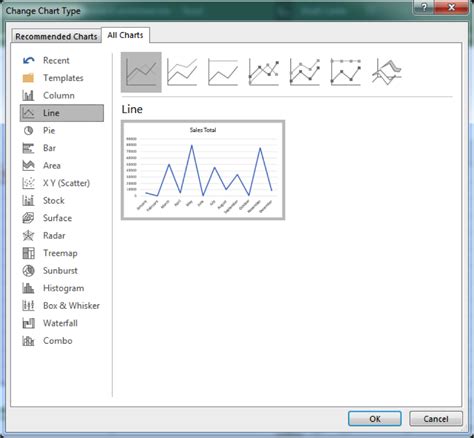Image resolution: width=474 pixels, height=438 pixels.
Task: Pick the Line with Markers subtype icon
Action: [264, 72]
